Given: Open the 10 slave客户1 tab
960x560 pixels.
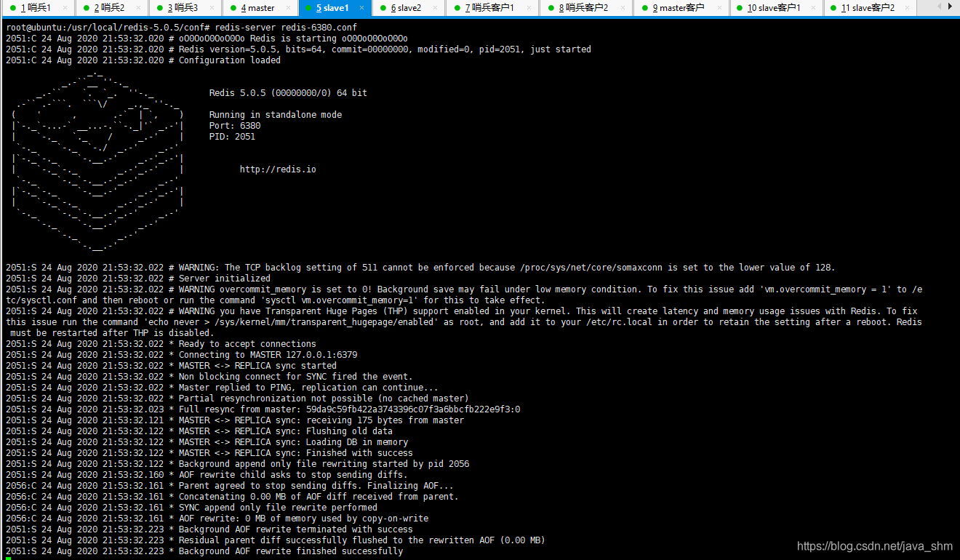Looking at the screenshot, I should tap(775, 8).
